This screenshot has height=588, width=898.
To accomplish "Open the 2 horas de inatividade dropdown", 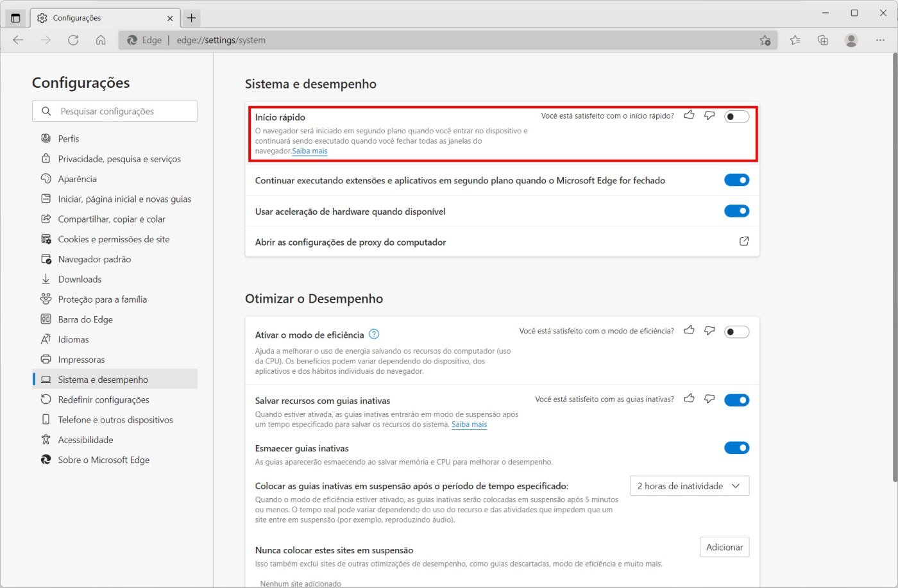I will [689, 486].
